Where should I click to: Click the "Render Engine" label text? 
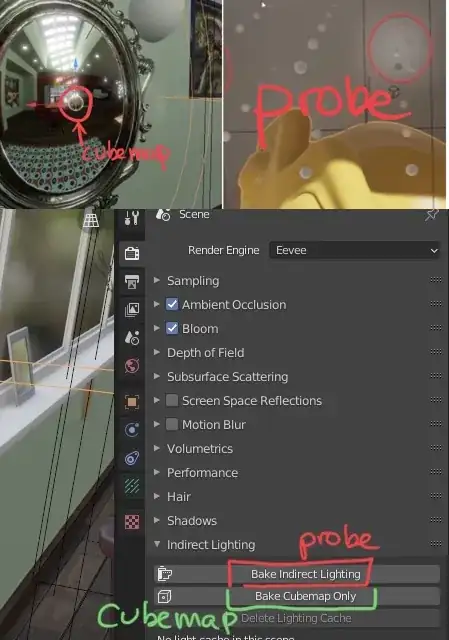click(224, 250)
